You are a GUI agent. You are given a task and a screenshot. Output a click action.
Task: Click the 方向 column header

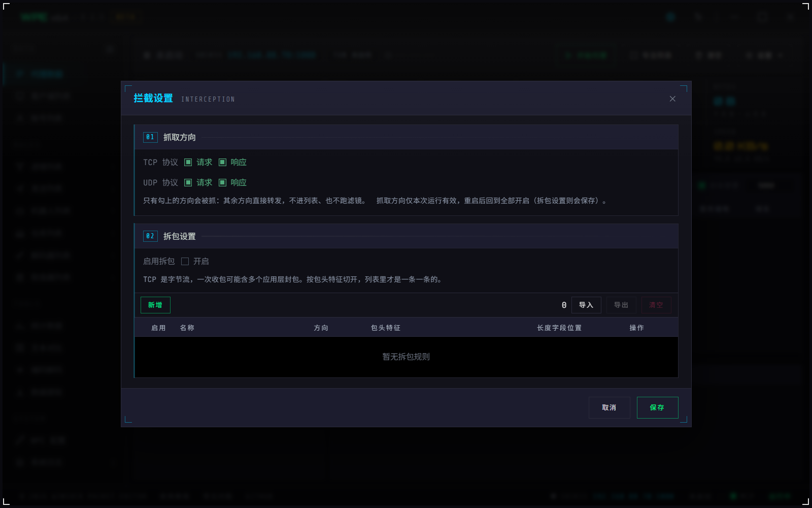321,328
